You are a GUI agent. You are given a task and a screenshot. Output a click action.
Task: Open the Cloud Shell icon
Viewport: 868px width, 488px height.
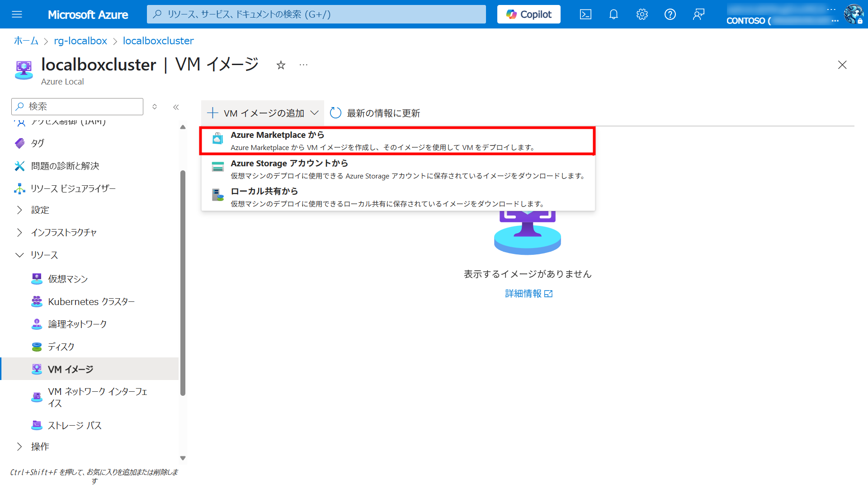pyautogui.click(x=585, y=14)
